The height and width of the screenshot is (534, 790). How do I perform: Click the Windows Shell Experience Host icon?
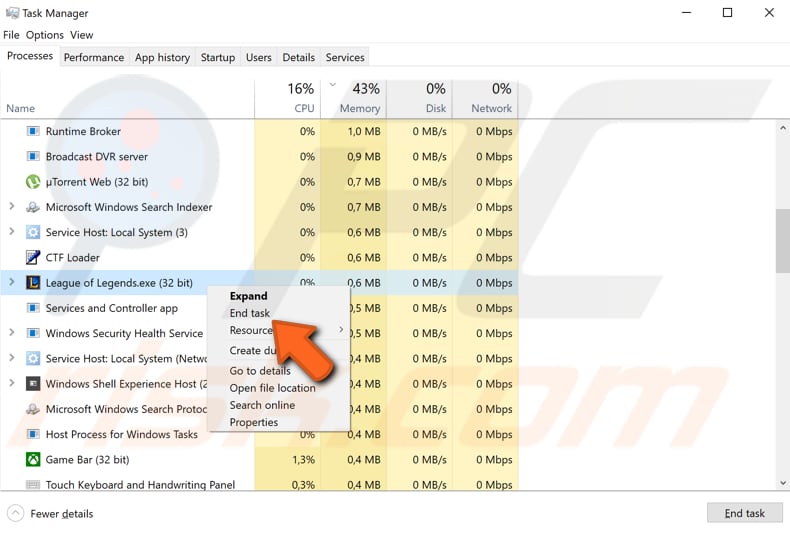pos(33,384)
